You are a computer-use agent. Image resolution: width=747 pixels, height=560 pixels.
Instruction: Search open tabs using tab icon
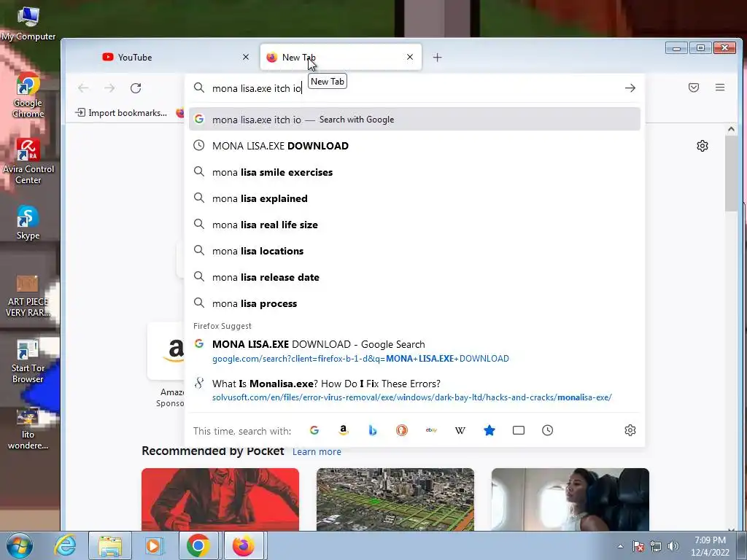click(x=519, y=430)
